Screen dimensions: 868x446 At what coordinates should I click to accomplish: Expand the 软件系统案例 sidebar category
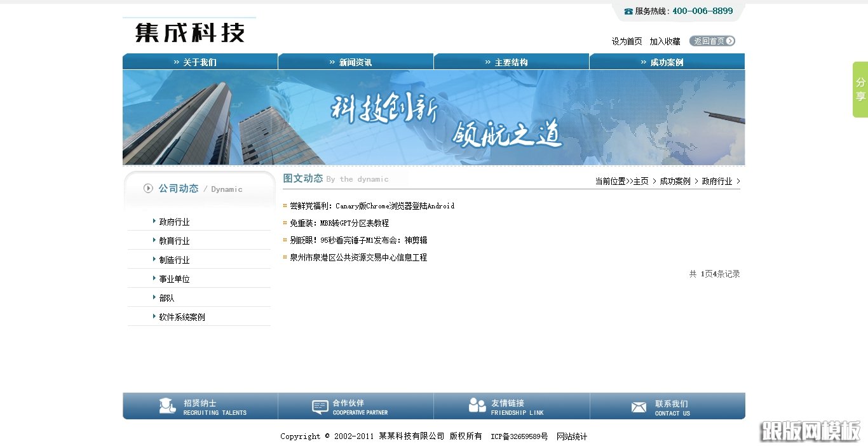(x=182, y=316)
